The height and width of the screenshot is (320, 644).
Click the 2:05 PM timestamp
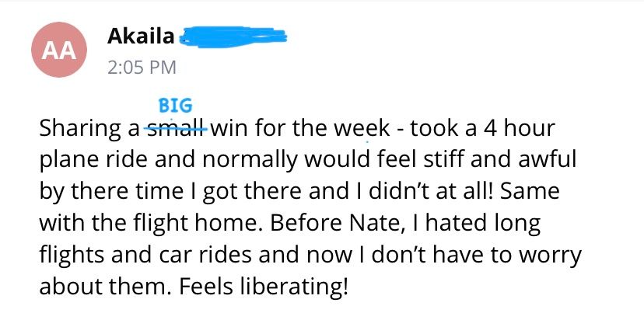(141, 68)
